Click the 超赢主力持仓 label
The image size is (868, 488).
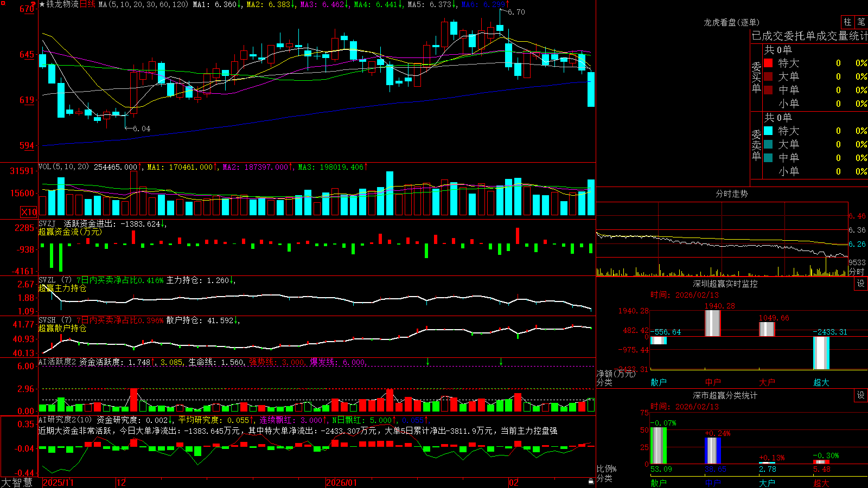point(62,288)
